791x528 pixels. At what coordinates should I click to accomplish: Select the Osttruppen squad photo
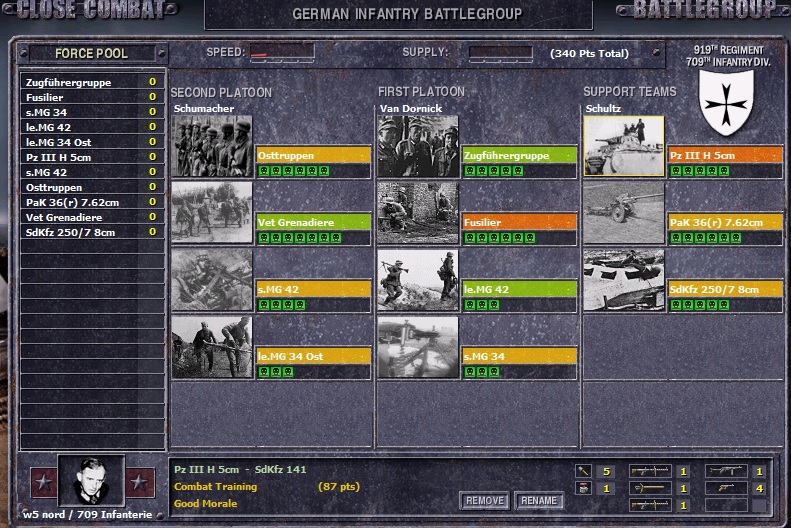212,146
